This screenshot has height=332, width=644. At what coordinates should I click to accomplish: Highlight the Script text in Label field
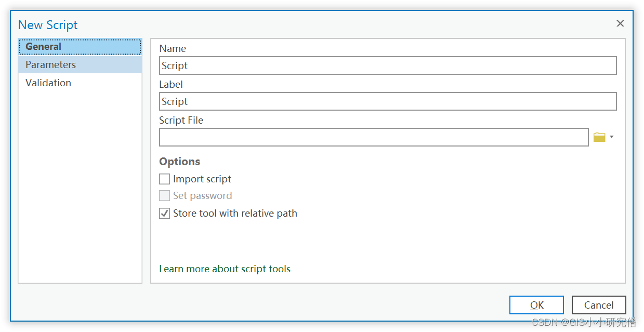pyautogui.click(x=175, y=101)
